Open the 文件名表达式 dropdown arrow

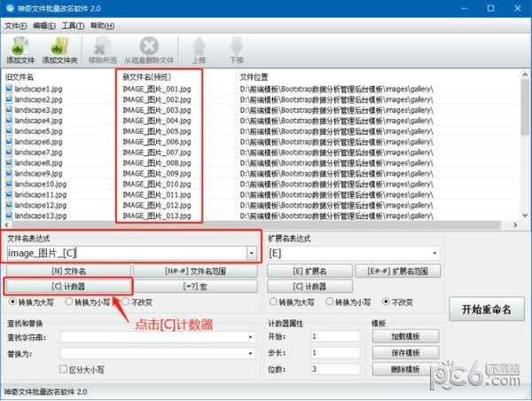click(252, 254)
